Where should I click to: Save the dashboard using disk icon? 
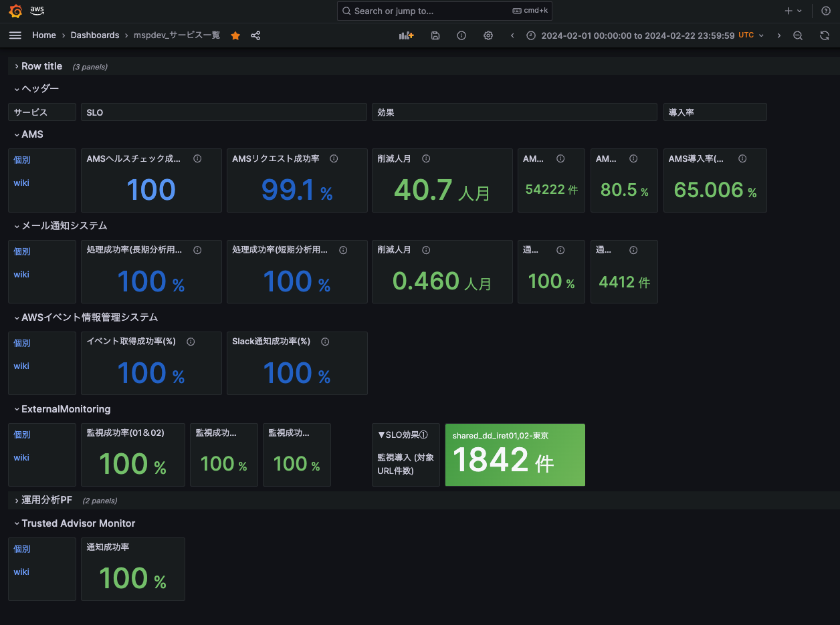point(435,35)
